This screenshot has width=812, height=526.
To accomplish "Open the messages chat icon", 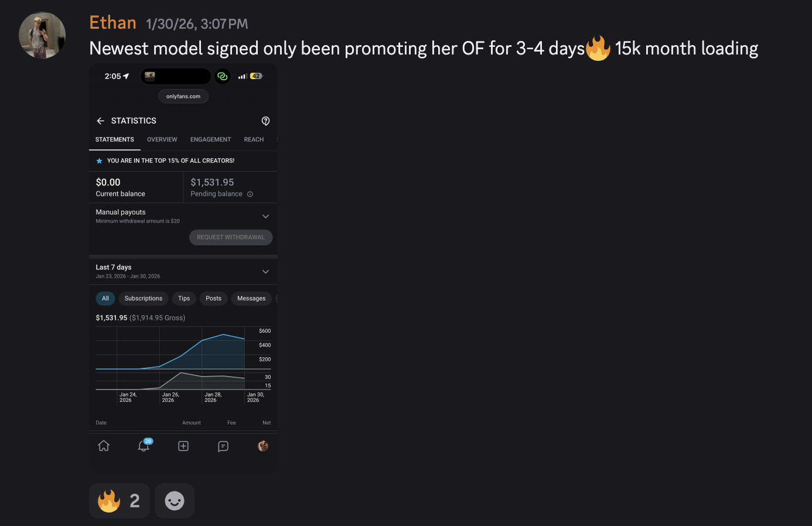I will coord(223,446).
